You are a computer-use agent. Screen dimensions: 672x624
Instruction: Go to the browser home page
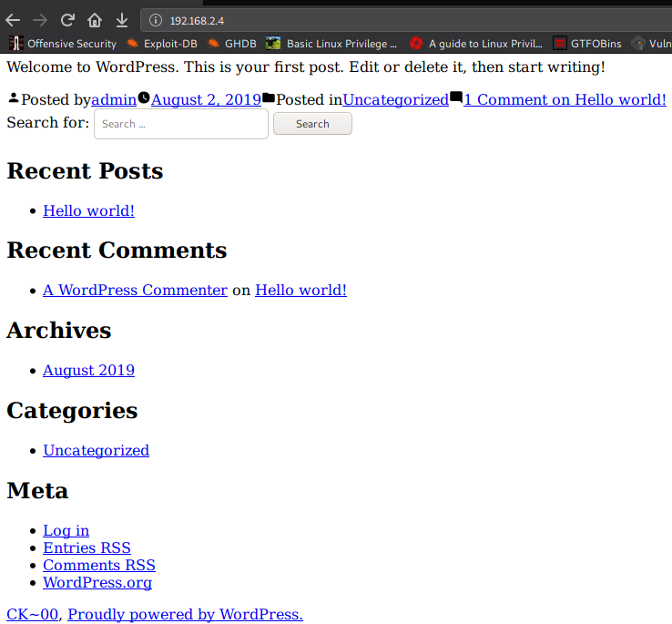(95, 20)
